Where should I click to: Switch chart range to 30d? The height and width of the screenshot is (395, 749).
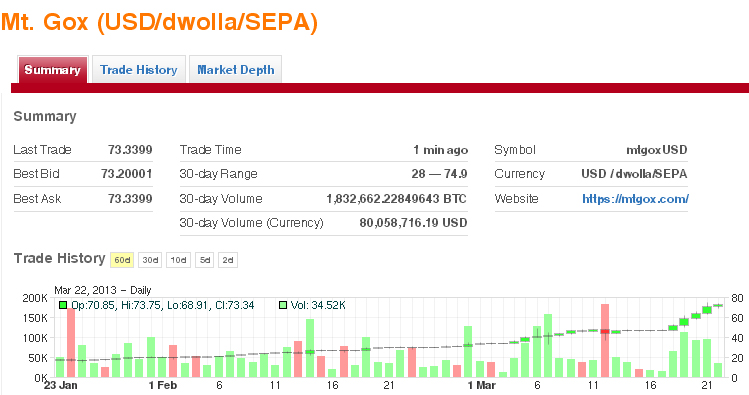150,260
